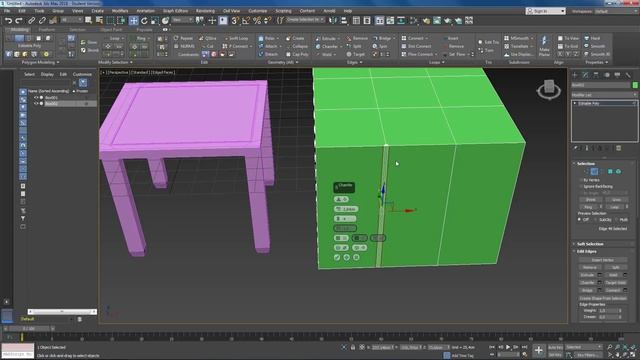The image size is (640, 360).
Task: Click the Shrink selection button
Action: [x=591, y=200]
